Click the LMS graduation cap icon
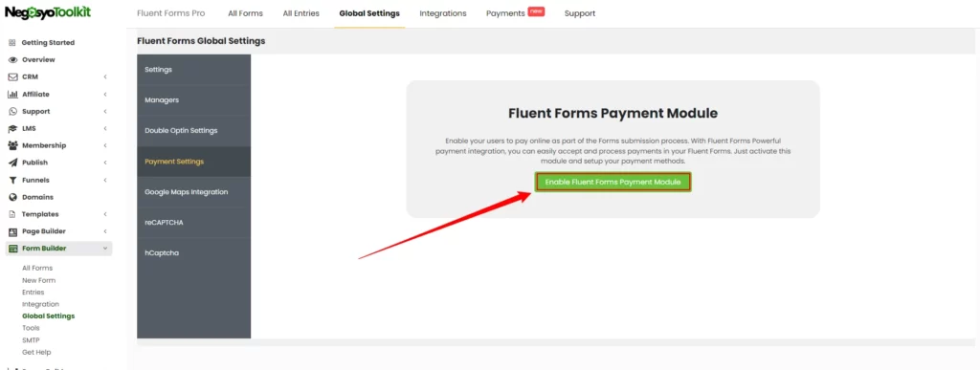Viewport: 980px width, 370px height. 11,128
